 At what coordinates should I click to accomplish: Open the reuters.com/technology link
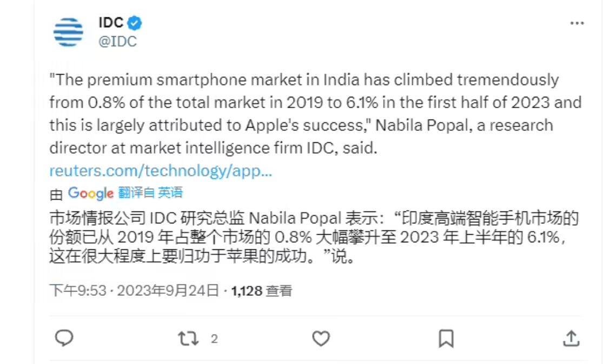point(161,171)
